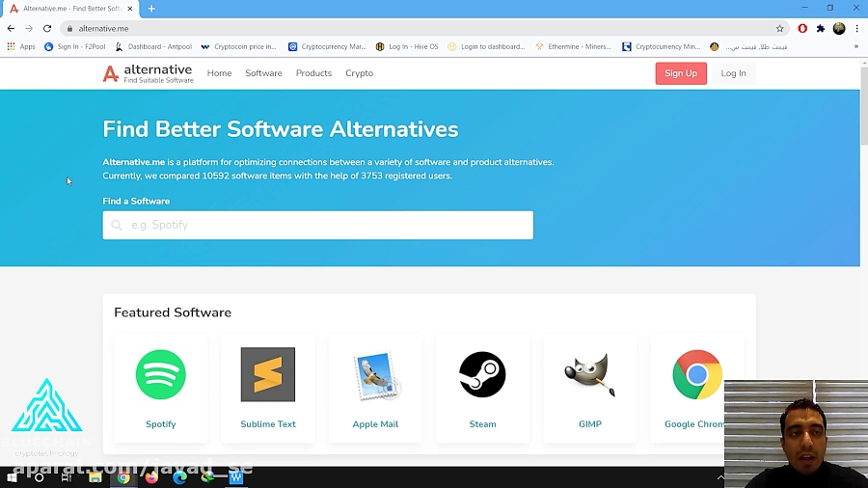Go forward with the browser forward arrow
Screen dimensions: 868x488
click(x=29, y=28)
